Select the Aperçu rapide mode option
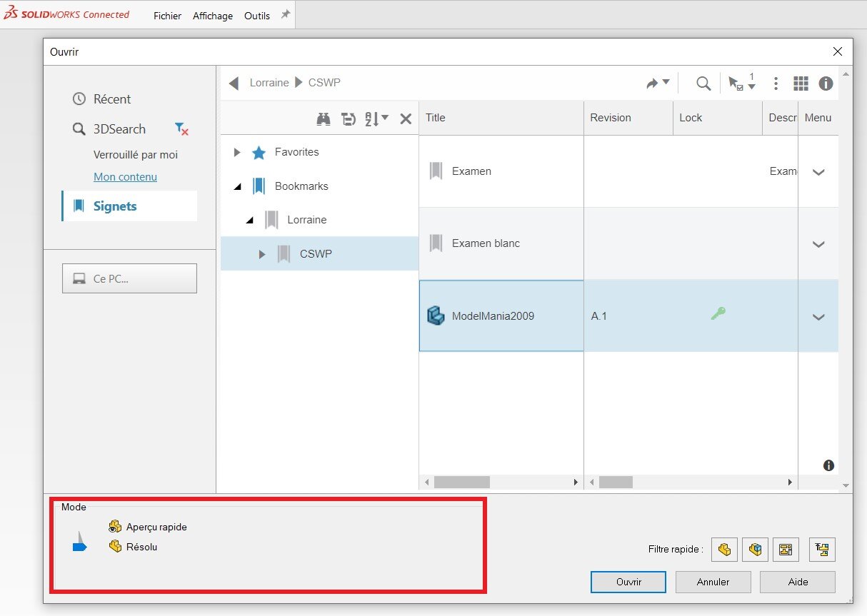The width and height of the screenshot is (867, 616). (156, 527)
